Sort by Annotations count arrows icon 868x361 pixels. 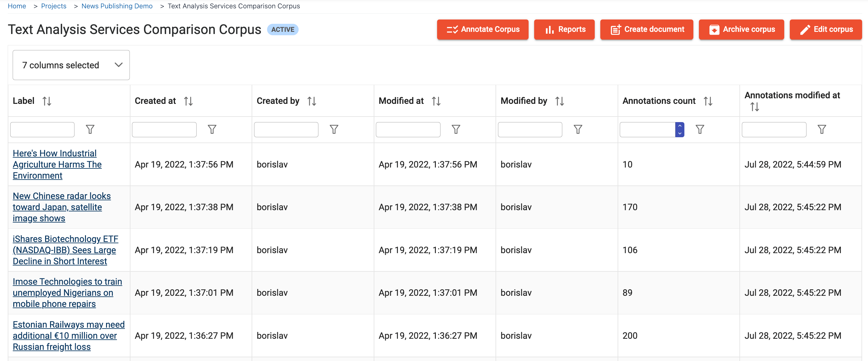point(708,101)
